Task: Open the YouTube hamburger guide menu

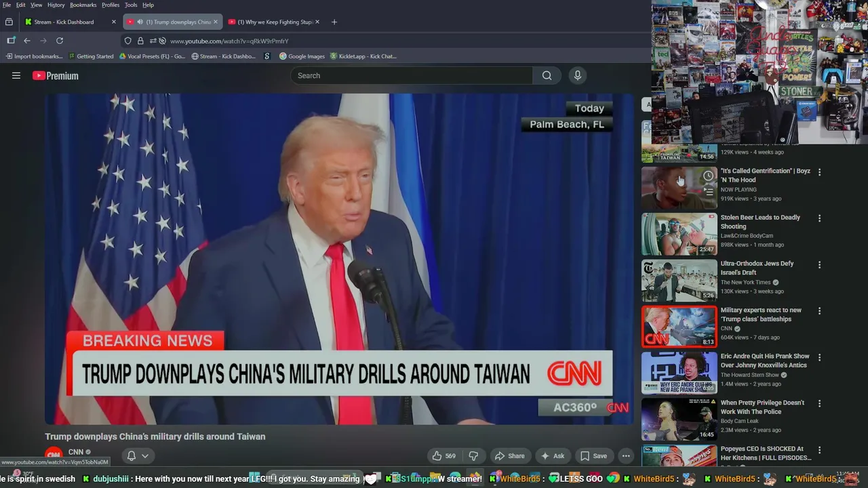Action: point(16,76)
